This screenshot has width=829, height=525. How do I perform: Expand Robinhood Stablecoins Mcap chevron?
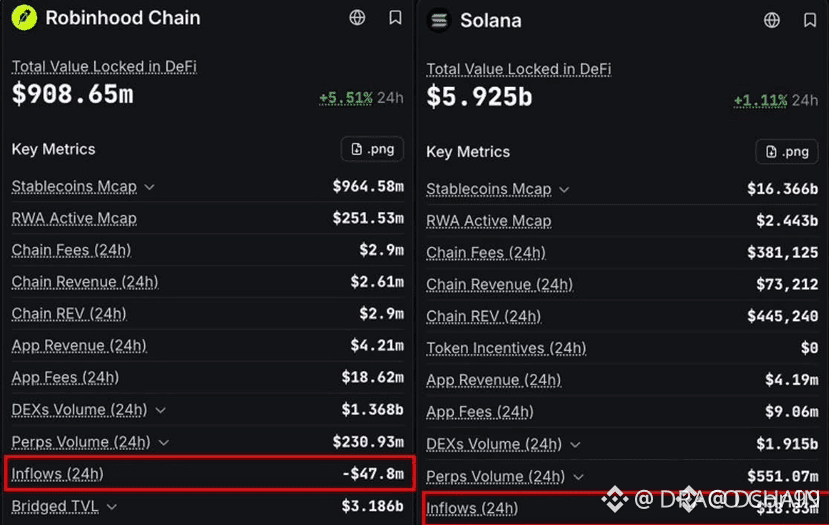click(150, 187)
